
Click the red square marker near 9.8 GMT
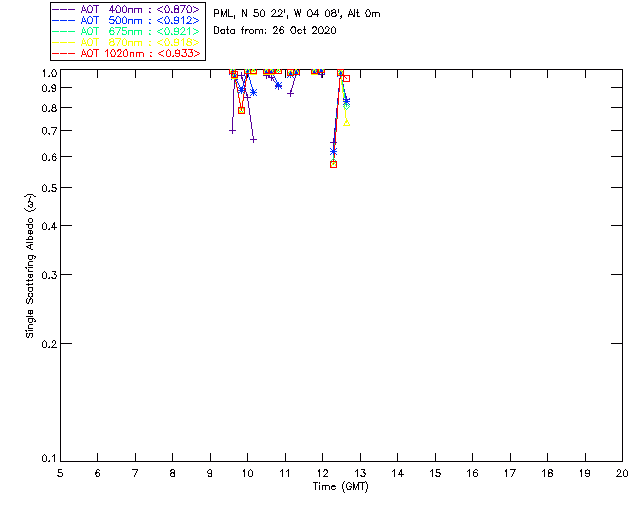tap(241, 110)
